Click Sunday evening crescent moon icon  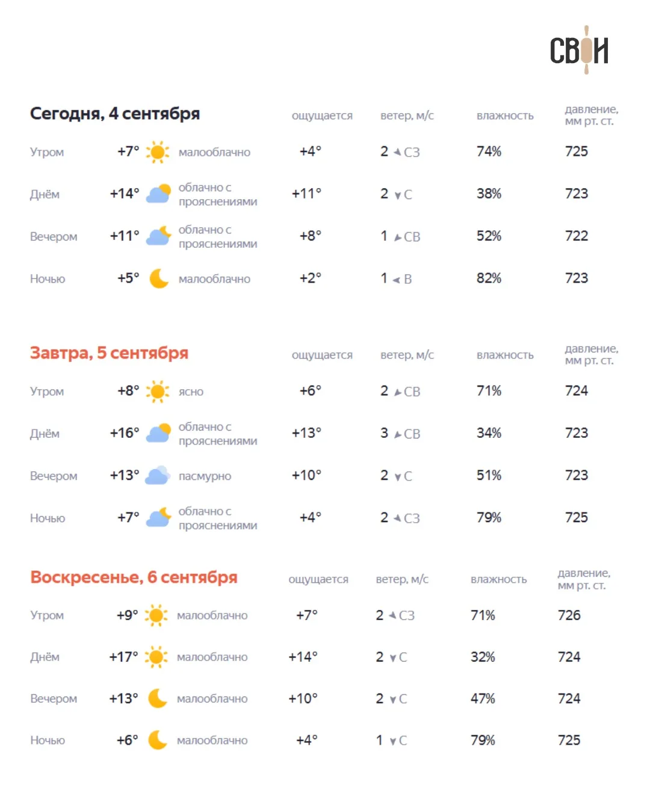tap(158, 698)
